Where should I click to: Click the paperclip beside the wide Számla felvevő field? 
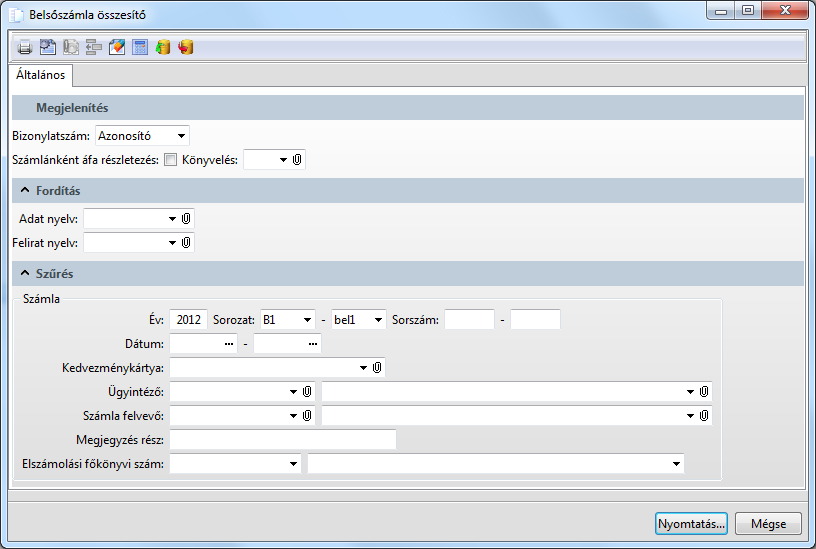pyautogui.click(x=704, y=416)
